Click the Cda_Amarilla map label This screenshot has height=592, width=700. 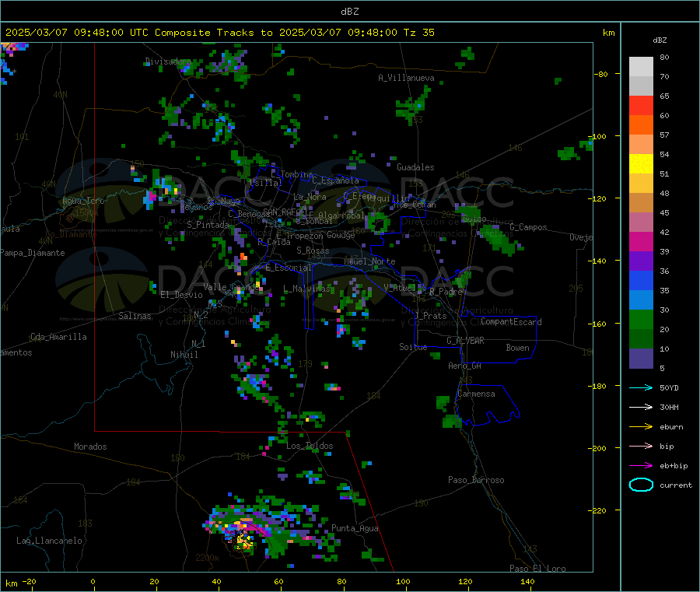pyautogui.click(x=59, y=337)
